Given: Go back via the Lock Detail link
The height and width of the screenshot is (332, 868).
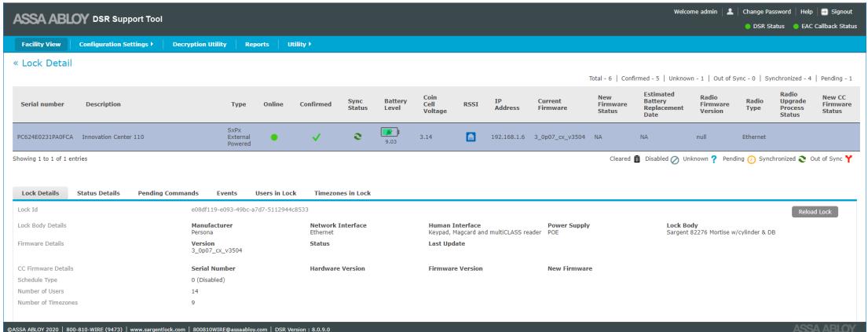Looking at the screenshot, I should point(42,63).
